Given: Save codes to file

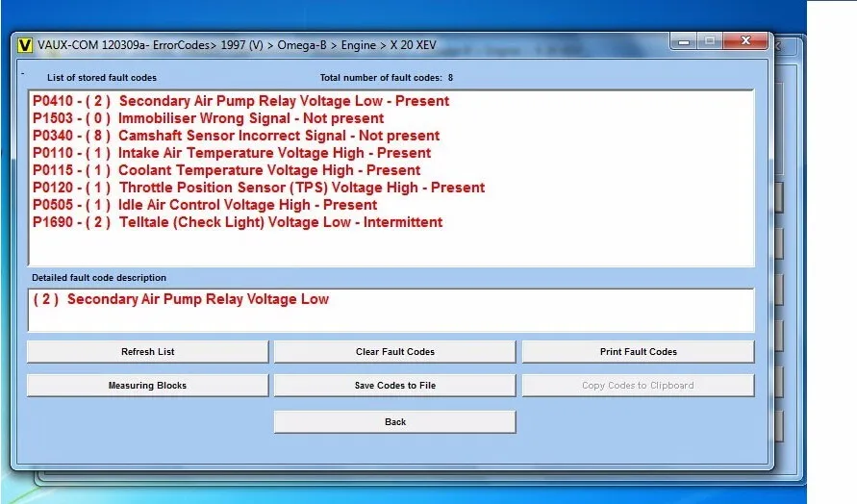Looking at the screenshot, I should click(394, 386).
